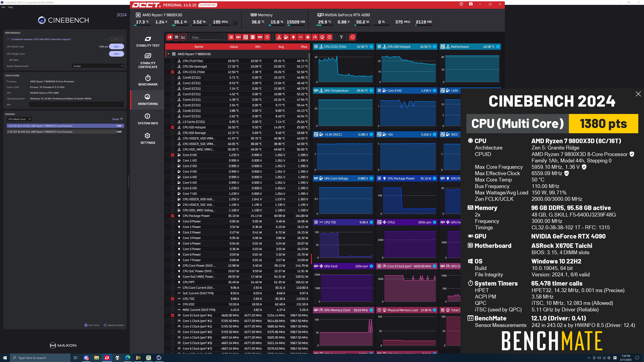Viewport: 644px width, 362px height.
Task: Start the CPU (Multi Core) benchmark
Action: tap(116, 46)
